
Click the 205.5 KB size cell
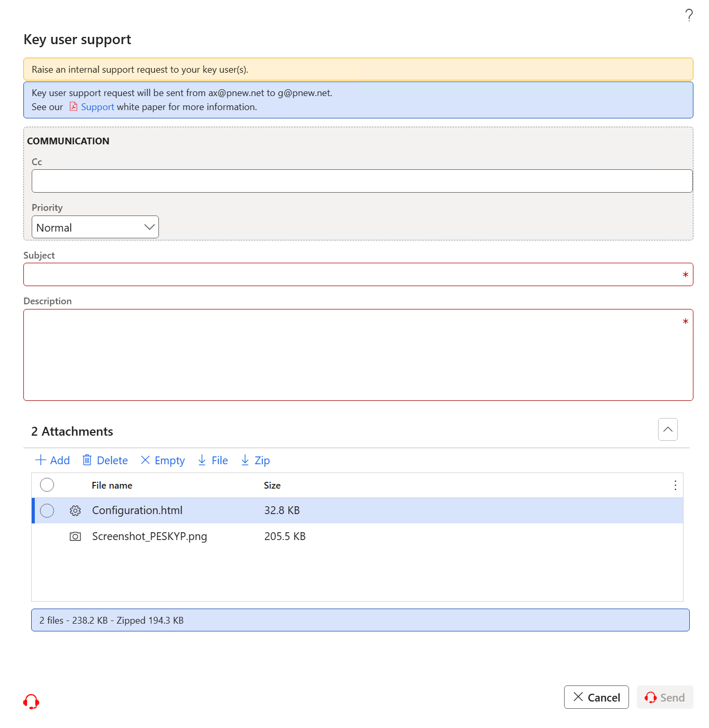[x=285, y=536]
